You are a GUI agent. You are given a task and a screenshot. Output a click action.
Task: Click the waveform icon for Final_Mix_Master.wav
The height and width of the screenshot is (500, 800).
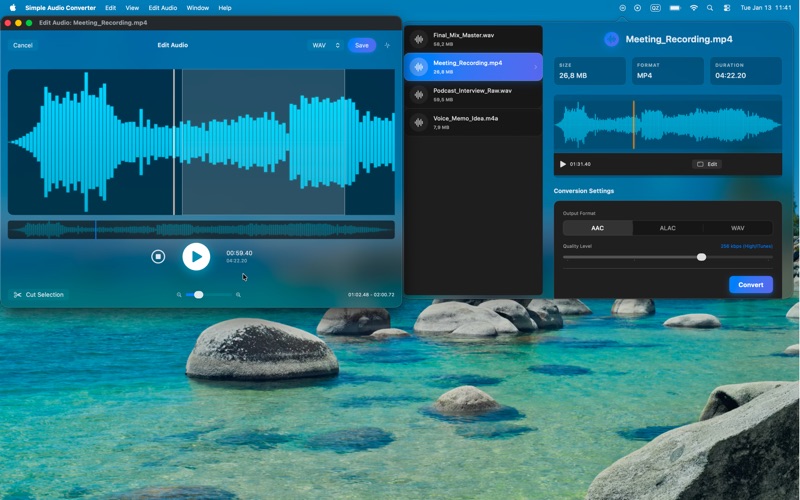click(419, 39)
